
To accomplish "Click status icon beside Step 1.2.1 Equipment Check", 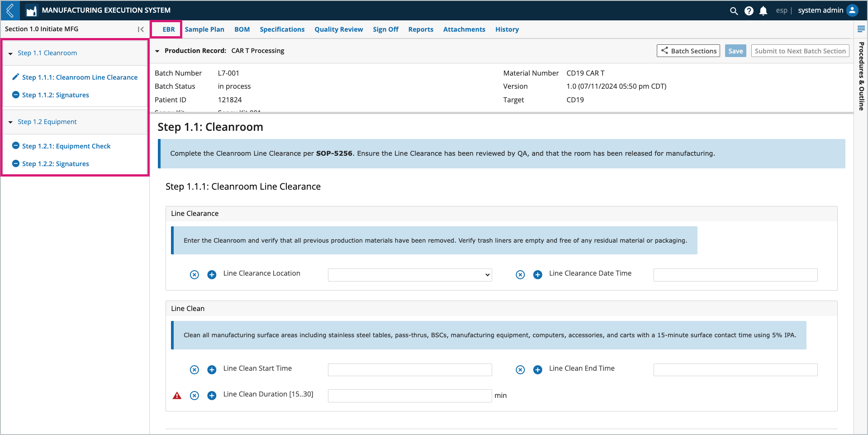I will pyautogui.click(x=16, y=146).
